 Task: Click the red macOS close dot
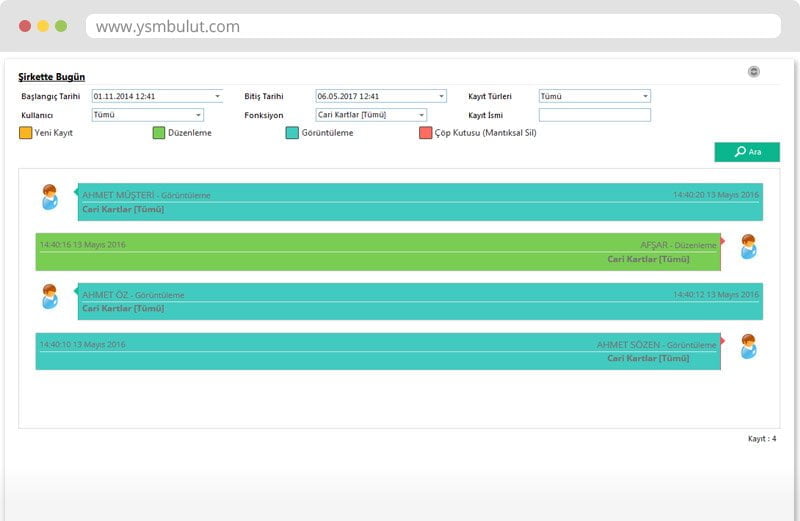point(25,26)
